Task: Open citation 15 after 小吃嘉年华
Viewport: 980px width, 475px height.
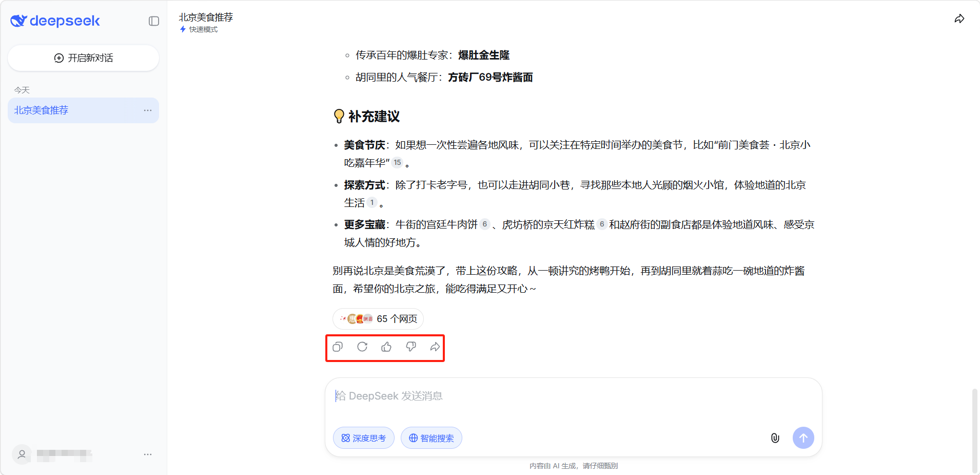Action: point(397,162)
